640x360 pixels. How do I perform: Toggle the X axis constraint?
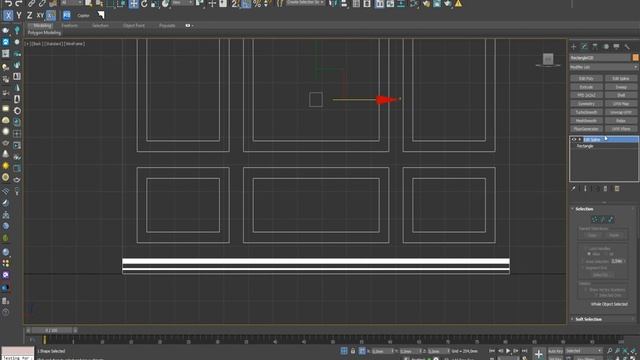[8, 16]
